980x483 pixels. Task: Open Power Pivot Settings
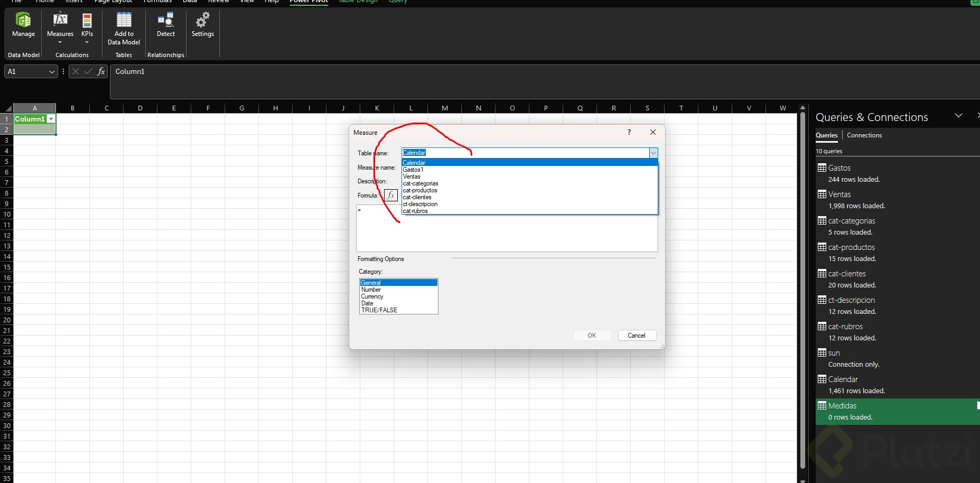click(202, 25)
